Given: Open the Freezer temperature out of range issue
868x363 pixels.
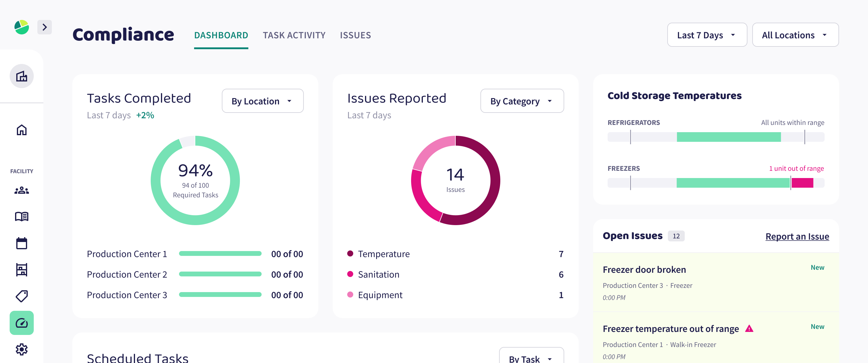Looking at the screenshot, I should (x=716, y=338).
